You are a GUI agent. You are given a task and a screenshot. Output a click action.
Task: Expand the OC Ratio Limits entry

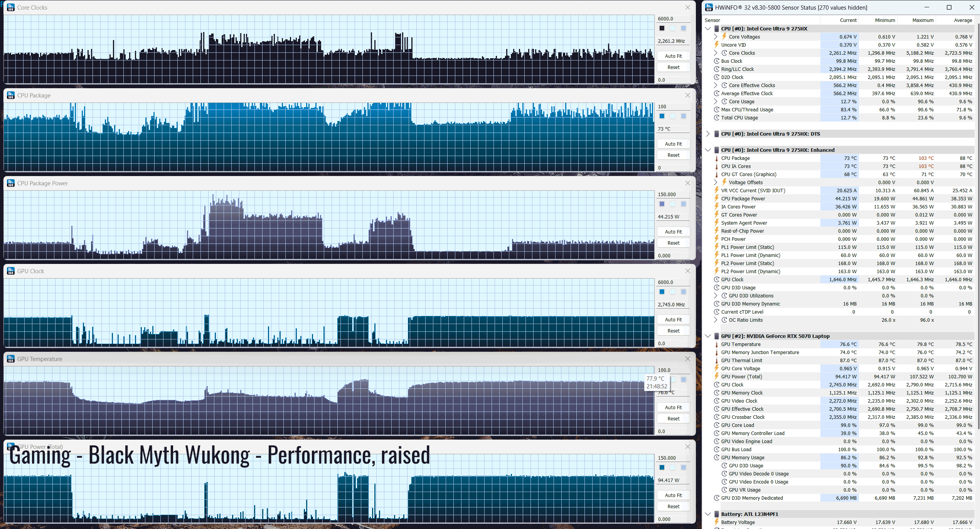click(x=716, y=320)
